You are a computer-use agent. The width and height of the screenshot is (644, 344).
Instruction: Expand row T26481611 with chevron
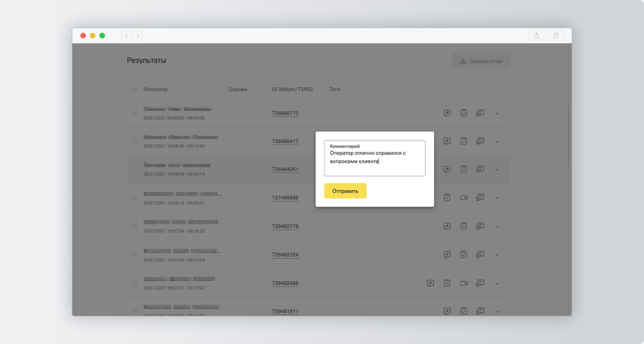click(497, 311)
